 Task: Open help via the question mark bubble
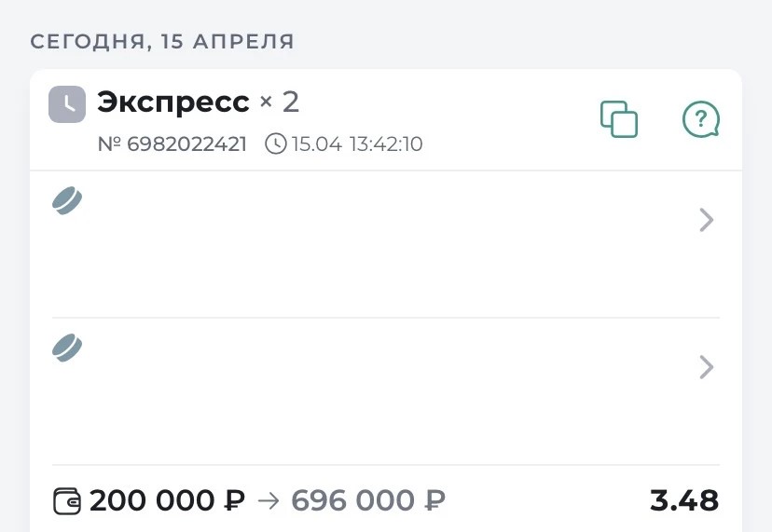701,119
